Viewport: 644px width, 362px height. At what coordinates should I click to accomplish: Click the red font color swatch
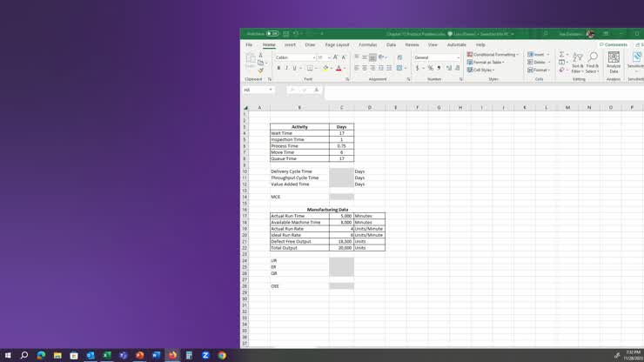339,68
